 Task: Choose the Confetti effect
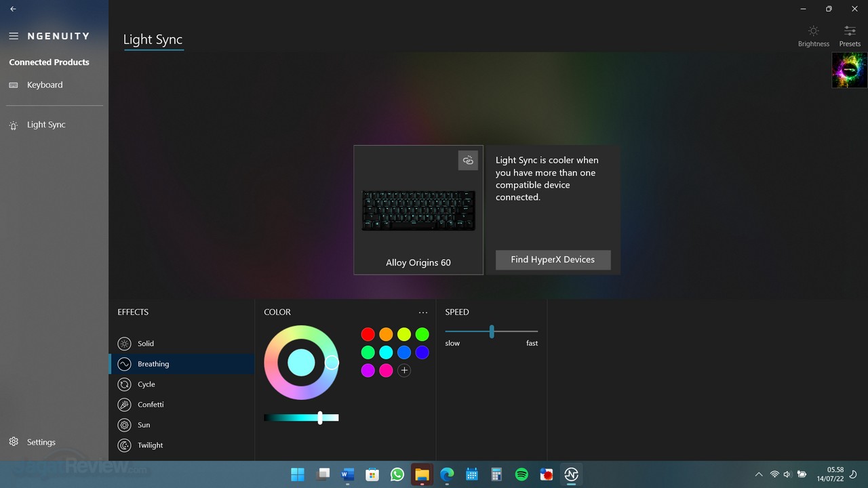pyautogui.click(x=150, y=405)
